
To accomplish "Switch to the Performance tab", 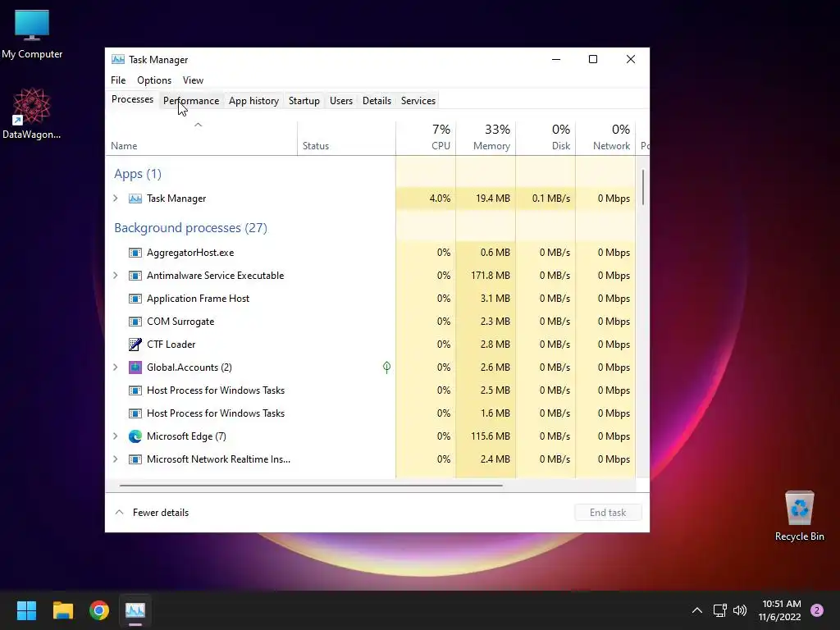I will (x=191, y=101).
